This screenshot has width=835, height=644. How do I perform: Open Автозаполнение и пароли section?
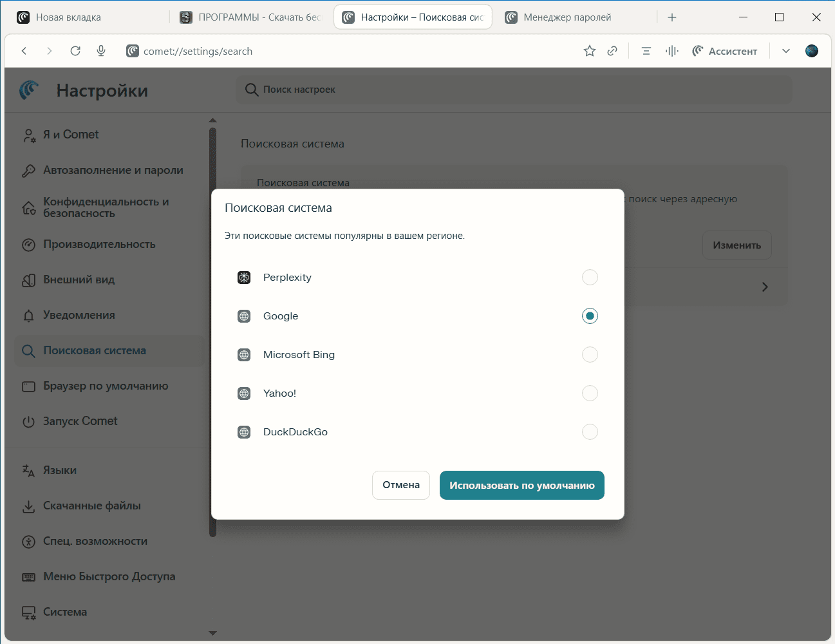tap(109, 171)
